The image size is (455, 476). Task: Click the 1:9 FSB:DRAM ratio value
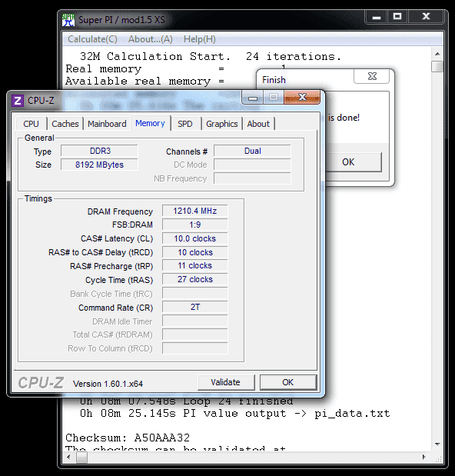click(x=195, y=225)
